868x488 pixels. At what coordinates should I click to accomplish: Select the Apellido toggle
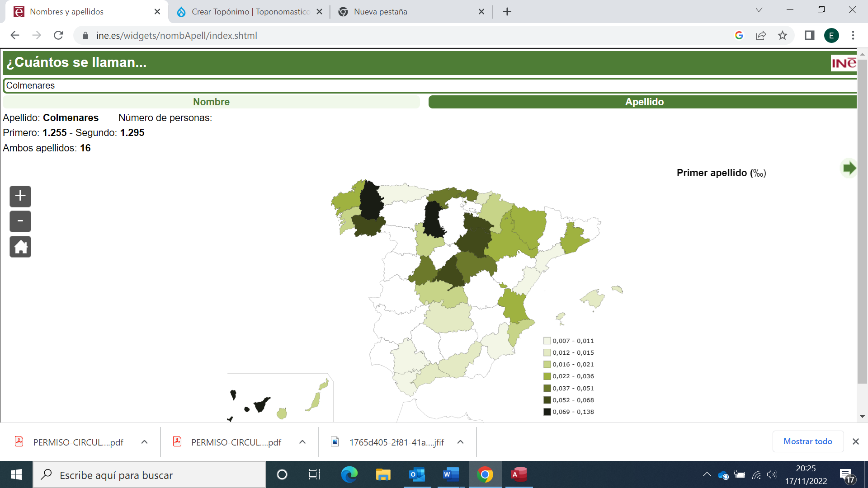pyautogui.click(x=644, y=102)
